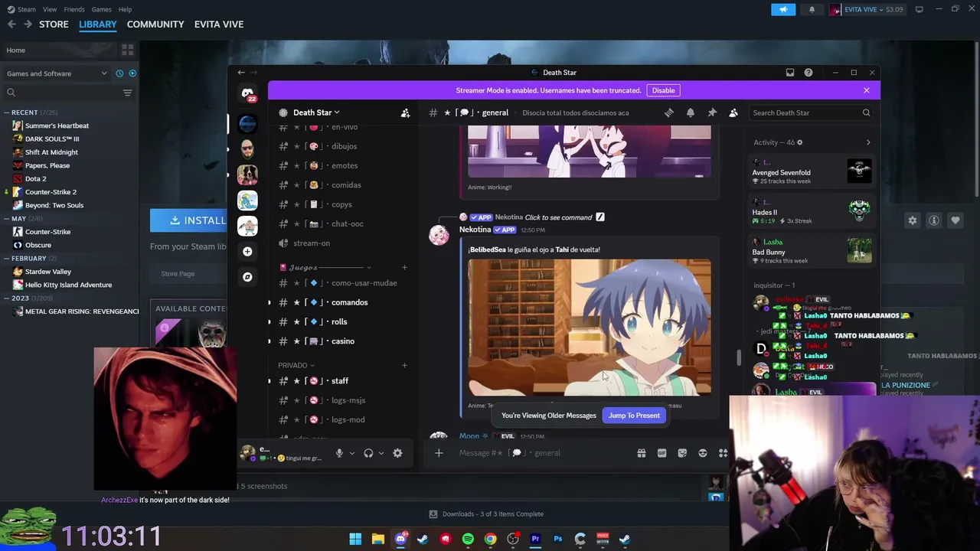980x551 pixels.
Task: Open Discover servers compass icon
Action: click(x=247, y=277)
